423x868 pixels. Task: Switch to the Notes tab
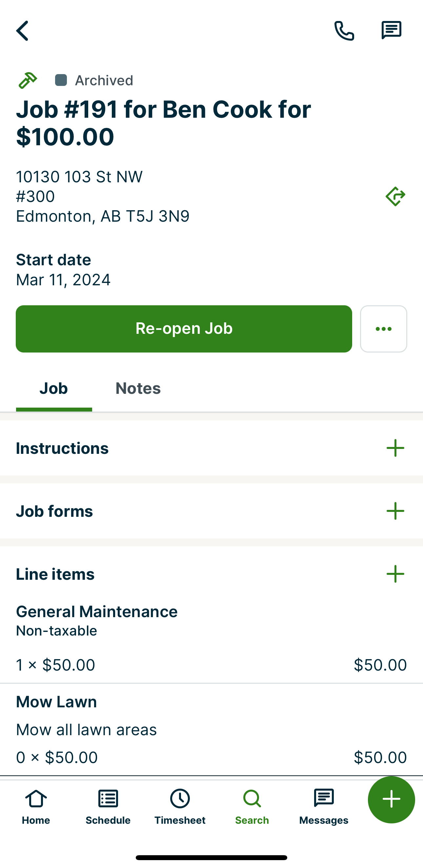138,389
